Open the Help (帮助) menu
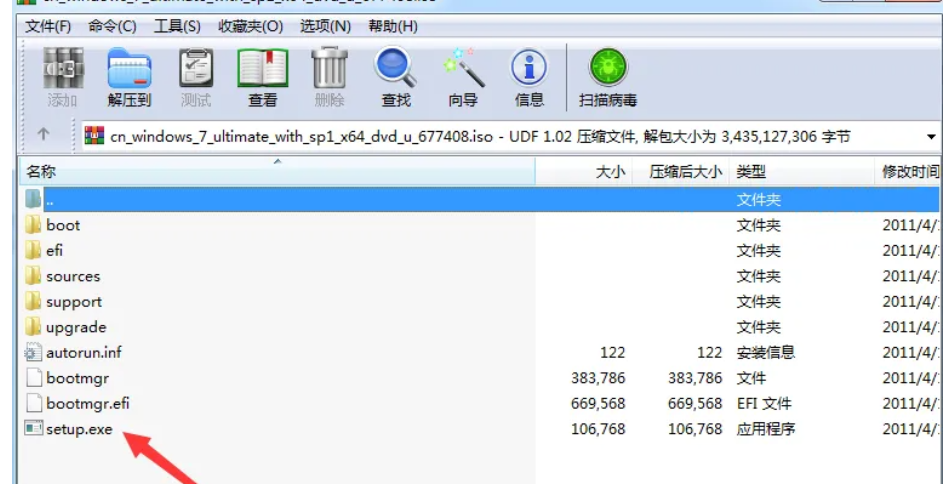947x484 pixels. pyautogui.click(x=393, y=27)
